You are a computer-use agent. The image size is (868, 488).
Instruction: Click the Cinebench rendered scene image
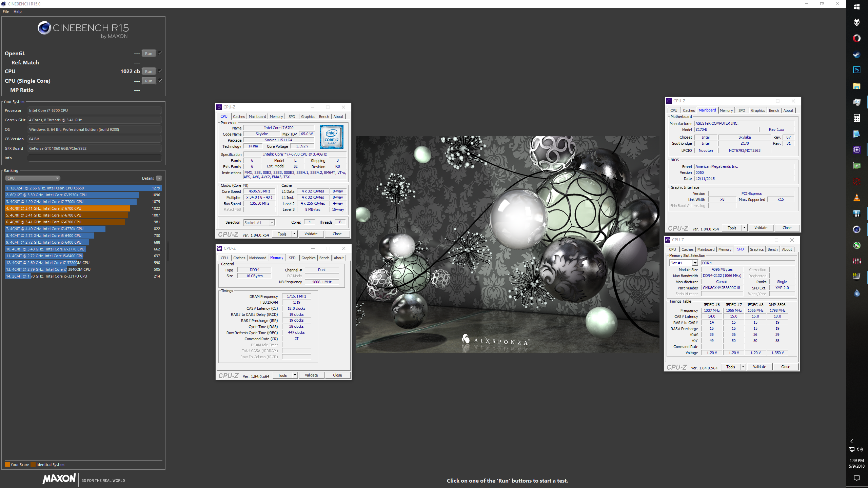(508, 244)
